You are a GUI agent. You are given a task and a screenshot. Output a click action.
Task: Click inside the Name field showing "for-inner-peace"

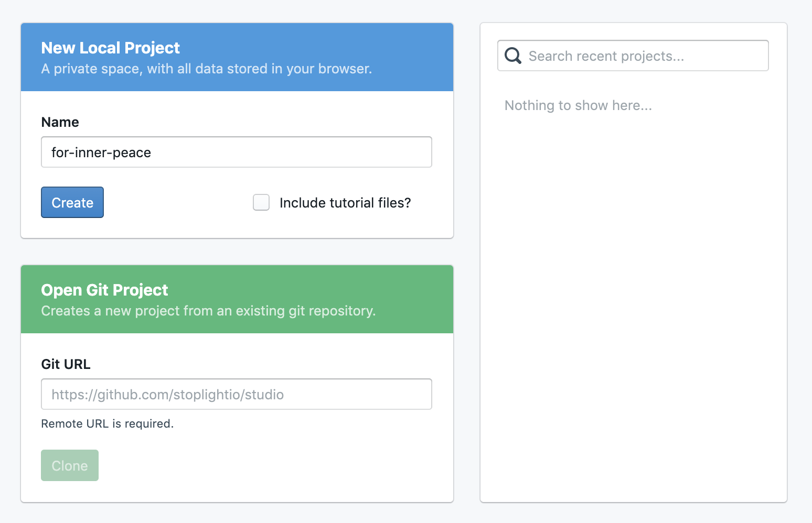pos(236,152)
